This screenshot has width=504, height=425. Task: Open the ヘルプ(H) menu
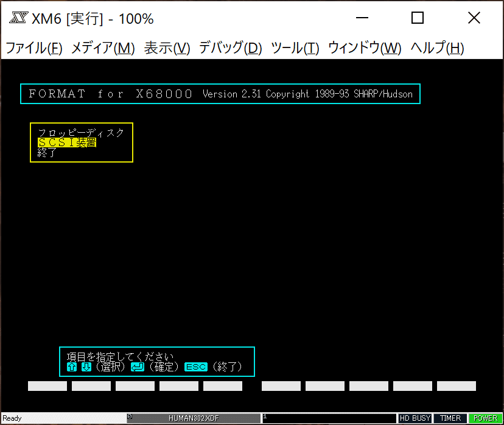tap(438, 48)
